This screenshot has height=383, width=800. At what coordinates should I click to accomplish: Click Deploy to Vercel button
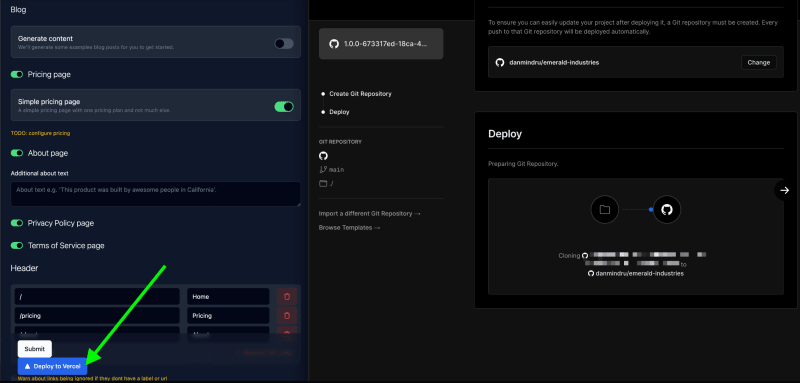(53, 366)
